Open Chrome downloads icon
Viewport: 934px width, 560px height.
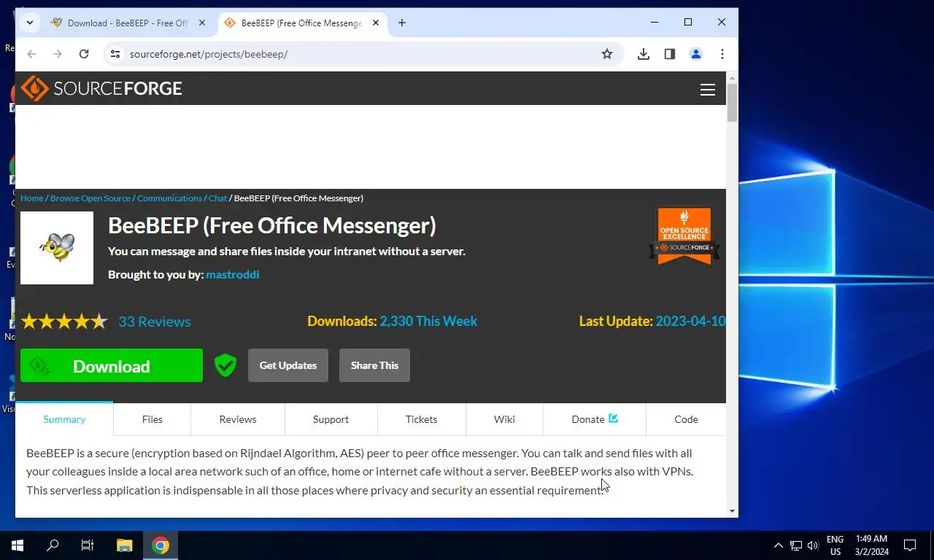pyautogui.click(x=644, y=54)
